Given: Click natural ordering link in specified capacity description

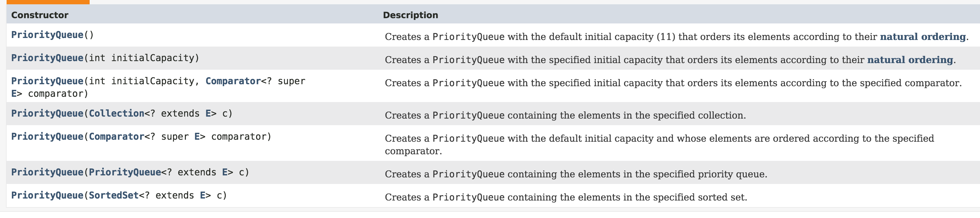Looking at the screenshot, I should click(x=909, y=60).
